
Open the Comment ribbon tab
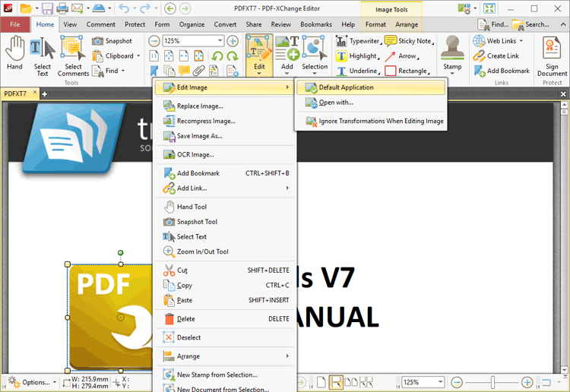click(x=100, y=24)
